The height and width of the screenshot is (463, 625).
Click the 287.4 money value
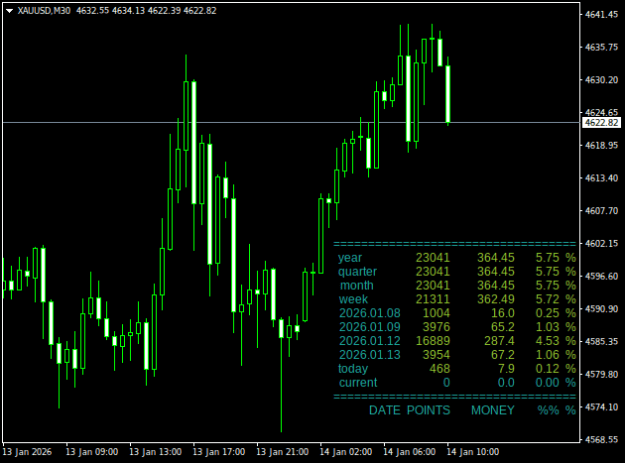coord(499,341)
